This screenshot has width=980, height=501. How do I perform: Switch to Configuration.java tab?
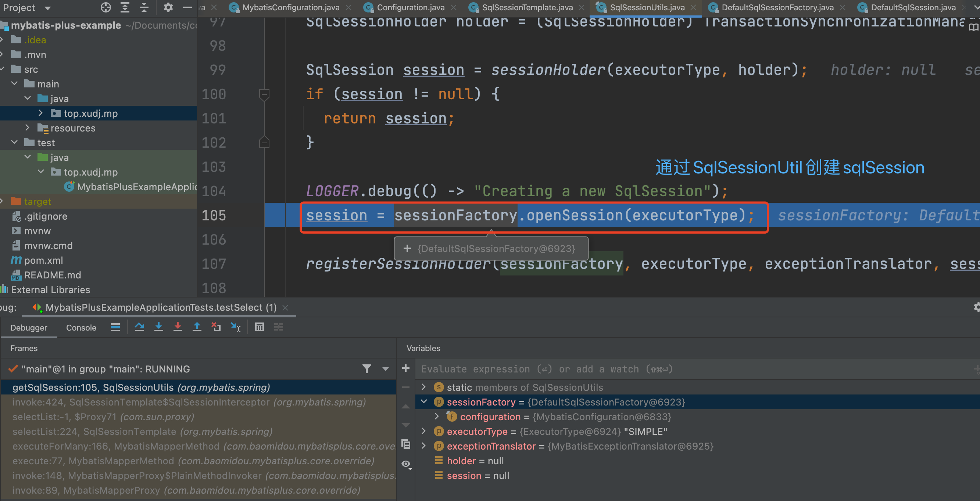pyautogui.click(x=411, y=7)
